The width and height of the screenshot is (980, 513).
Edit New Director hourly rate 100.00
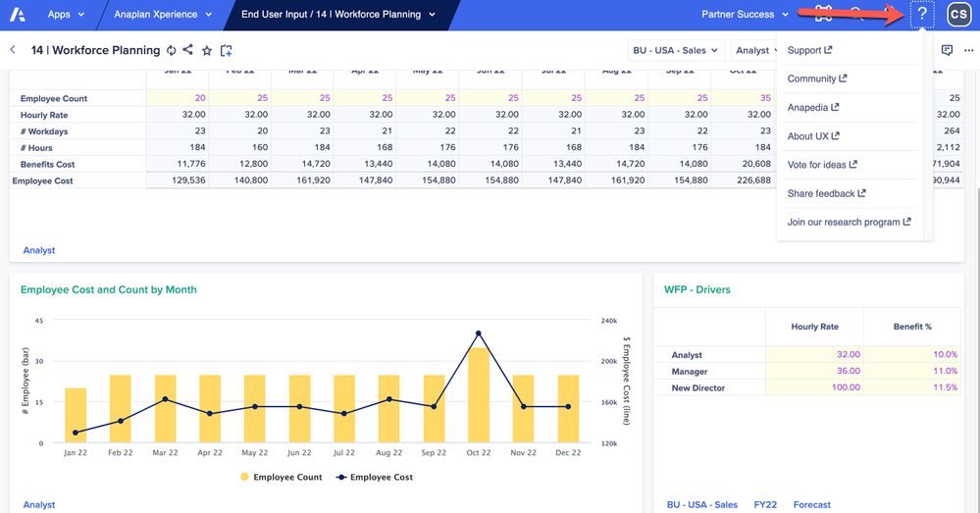(x=814, y=386)
